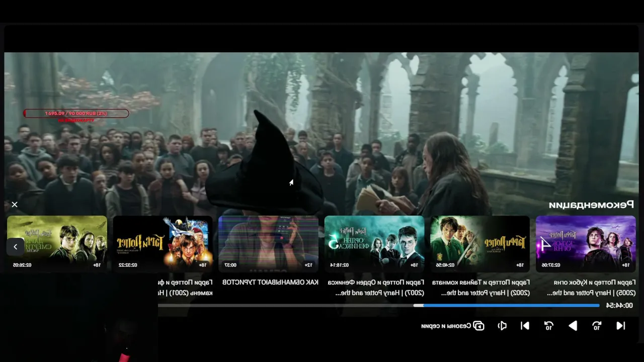Seek using the video progress bar

coord(379,305)
